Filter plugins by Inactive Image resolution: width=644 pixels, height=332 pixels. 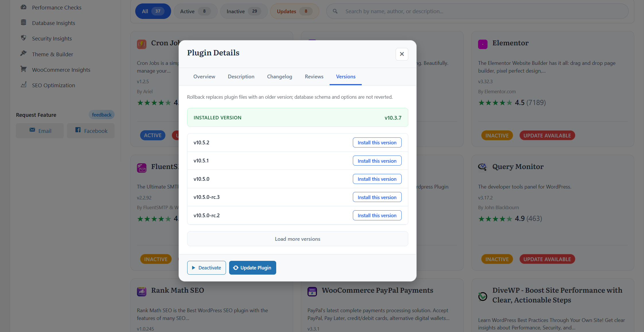click(x=243, y=11)
